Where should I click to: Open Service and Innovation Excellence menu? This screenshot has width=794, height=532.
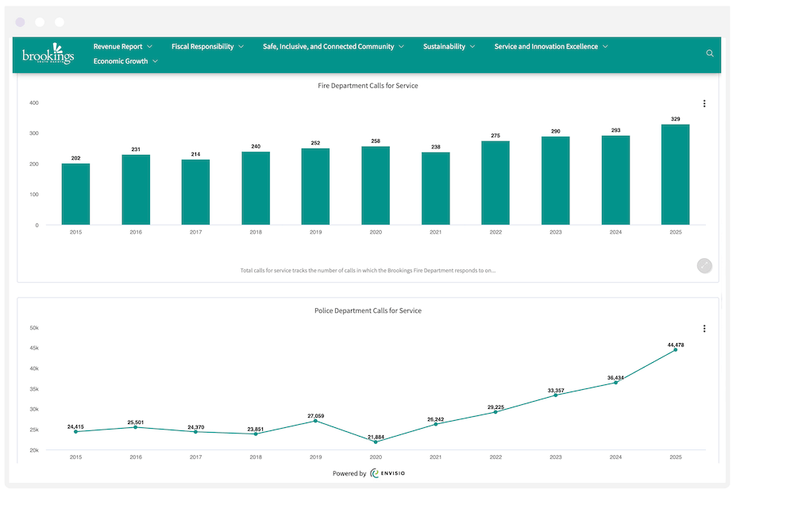click(550, 47)
